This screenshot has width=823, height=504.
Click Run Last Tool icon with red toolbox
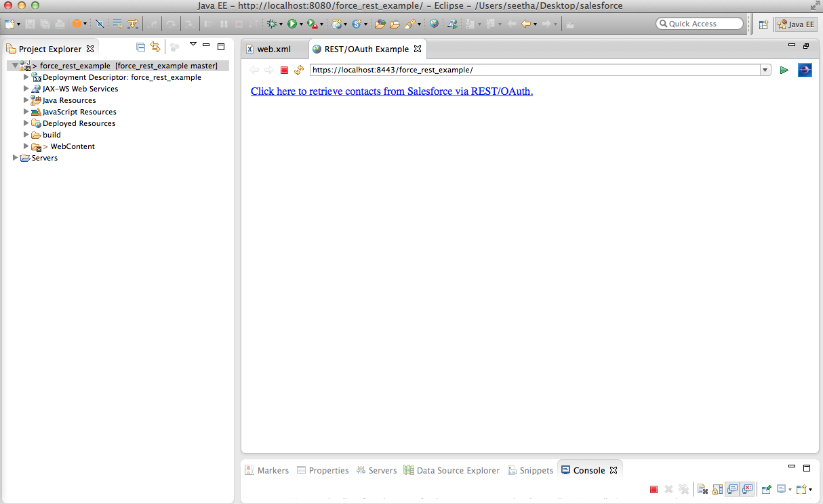[x=312, y=24]
